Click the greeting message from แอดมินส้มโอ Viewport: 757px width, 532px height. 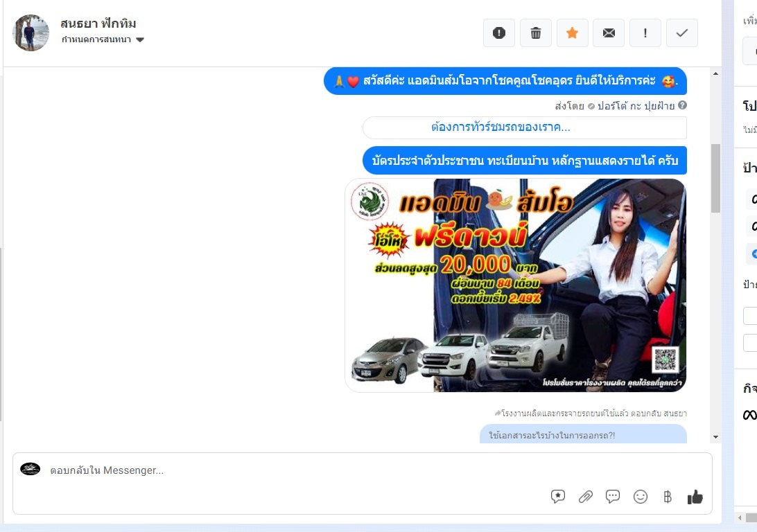click(505, 81)
